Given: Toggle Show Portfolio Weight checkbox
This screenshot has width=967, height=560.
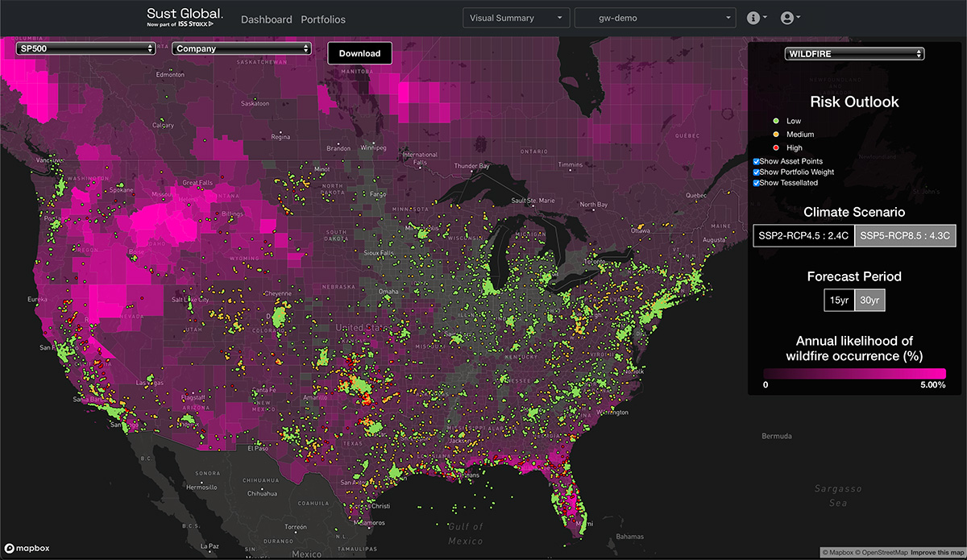Looking at the screenshot, I should coord(756,172).
